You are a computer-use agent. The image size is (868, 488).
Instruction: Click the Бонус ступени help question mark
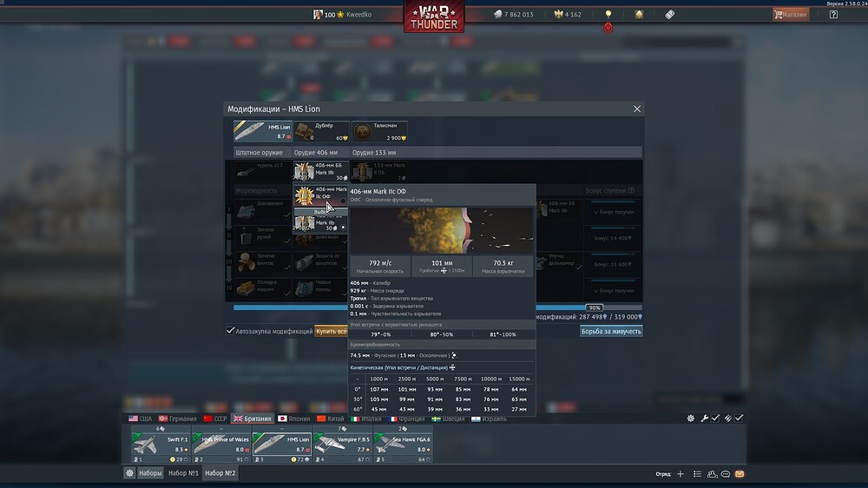631,190
